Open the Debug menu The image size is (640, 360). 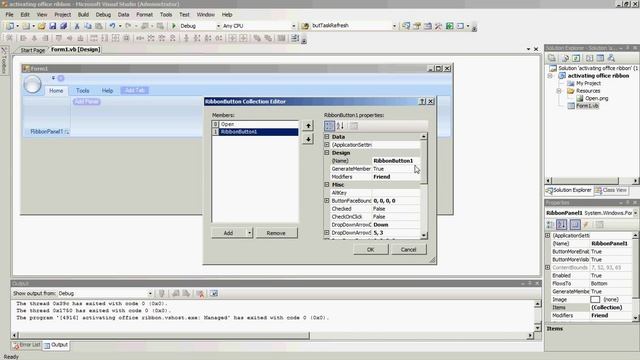tap(103, 14)
